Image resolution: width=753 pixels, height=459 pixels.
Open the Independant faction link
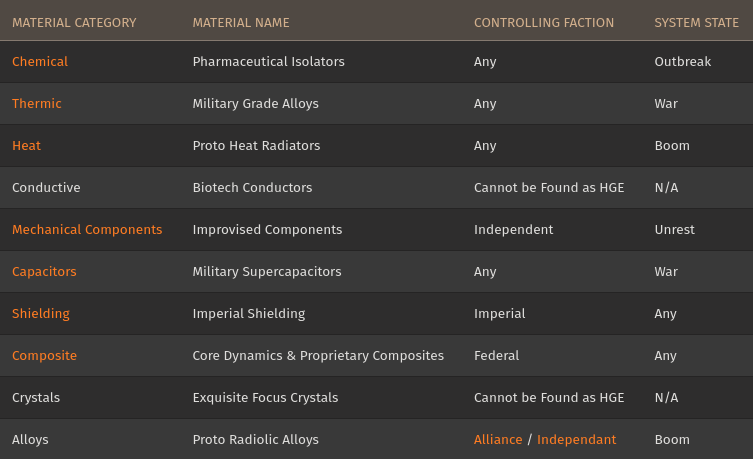click(x=576, y=440)
